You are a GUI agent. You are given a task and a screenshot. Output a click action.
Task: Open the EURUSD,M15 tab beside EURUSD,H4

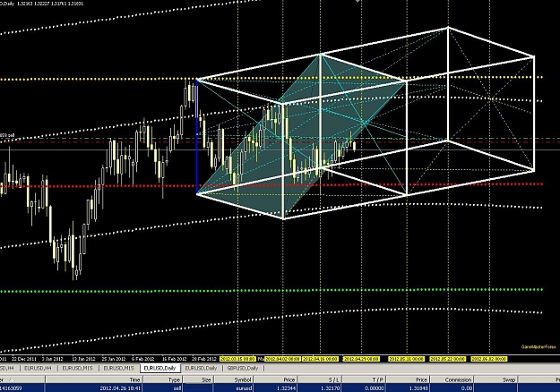point(77,368)
